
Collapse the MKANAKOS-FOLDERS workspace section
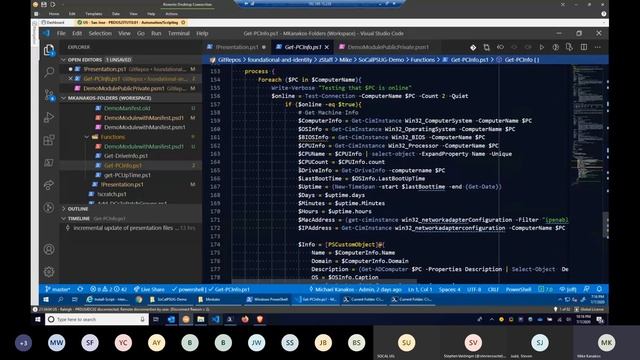[x=63, y=98]
